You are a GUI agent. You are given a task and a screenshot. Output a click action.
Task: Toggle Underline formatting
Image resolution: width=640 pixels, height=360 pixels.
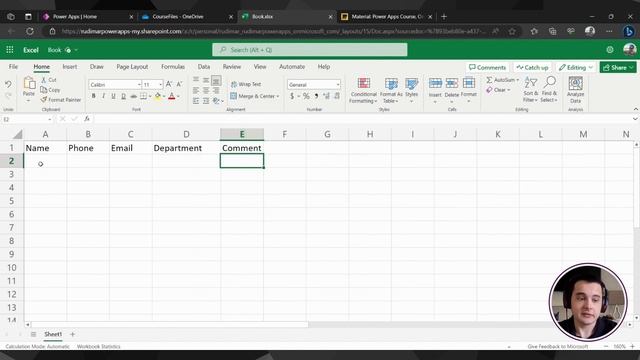pyautogui.click(x=113, y=96)
